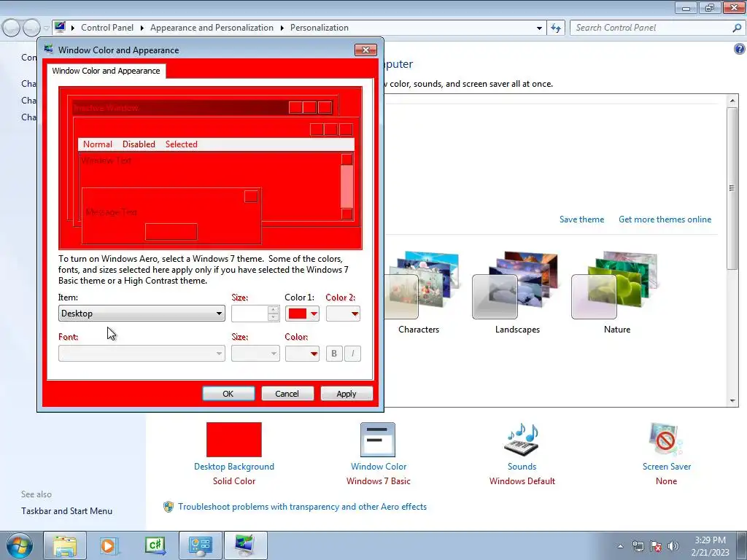
Task: Open the Color 2 picker dropdown
Action: 343,314
